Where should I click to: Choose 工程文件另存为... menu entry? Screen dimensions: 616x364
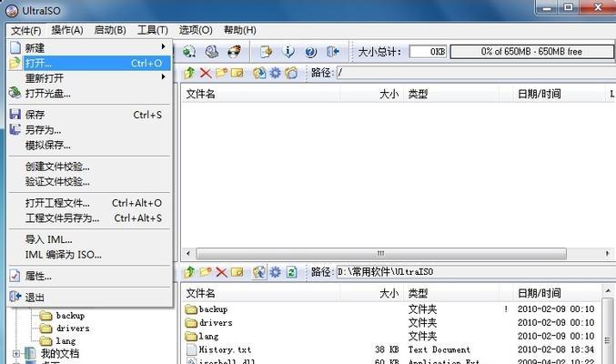89,218
